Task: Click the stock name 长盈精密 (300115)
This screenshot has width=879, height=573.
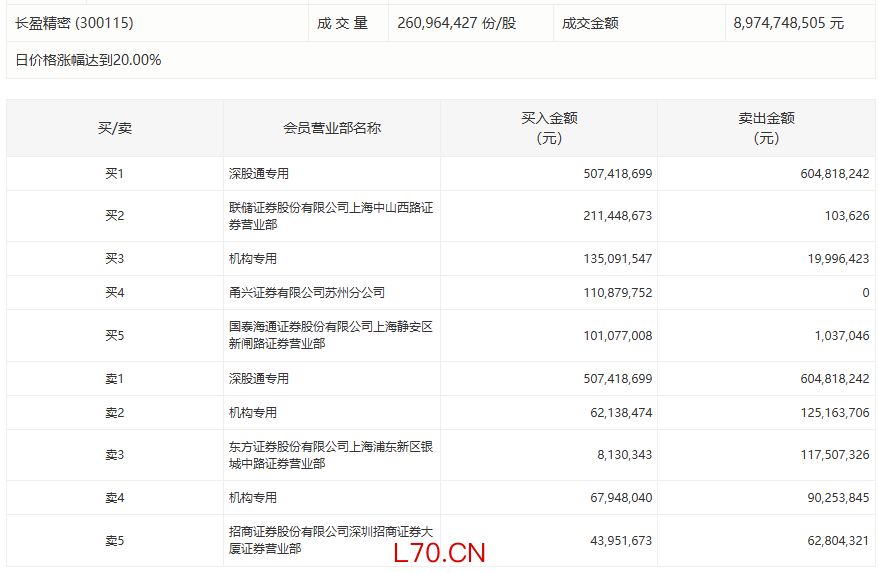Action: point(75,22)
